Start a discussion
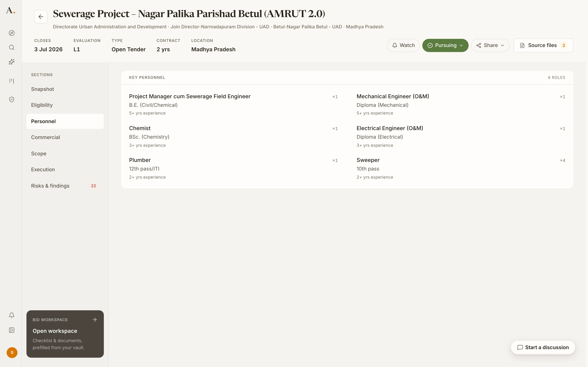Image resolution: width=588 pixels, height=367 pixels. (x=543, y=347)
